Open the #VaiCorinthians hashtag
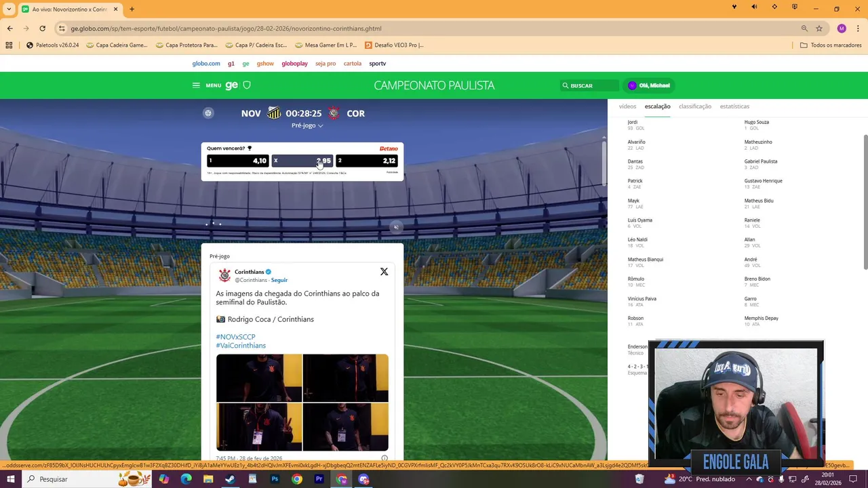868x488 pixels. [x=241, y=346]
